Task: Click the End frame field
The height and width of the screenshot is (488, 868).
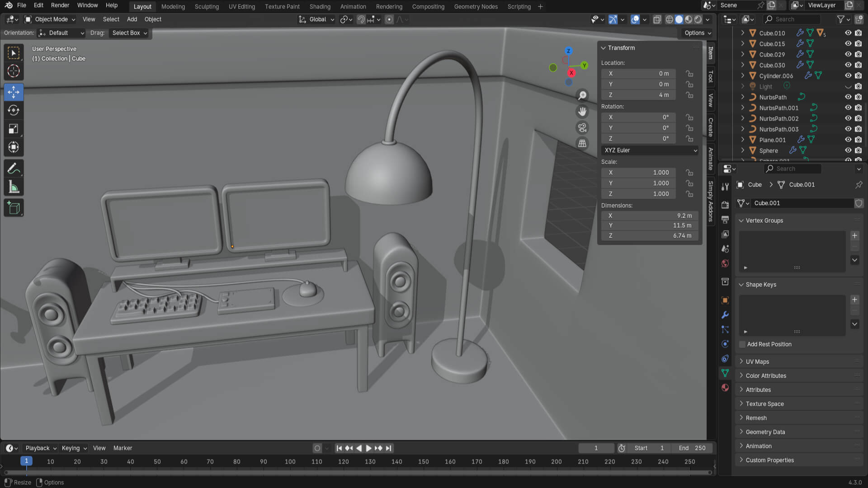Action: tap(692, 448)
